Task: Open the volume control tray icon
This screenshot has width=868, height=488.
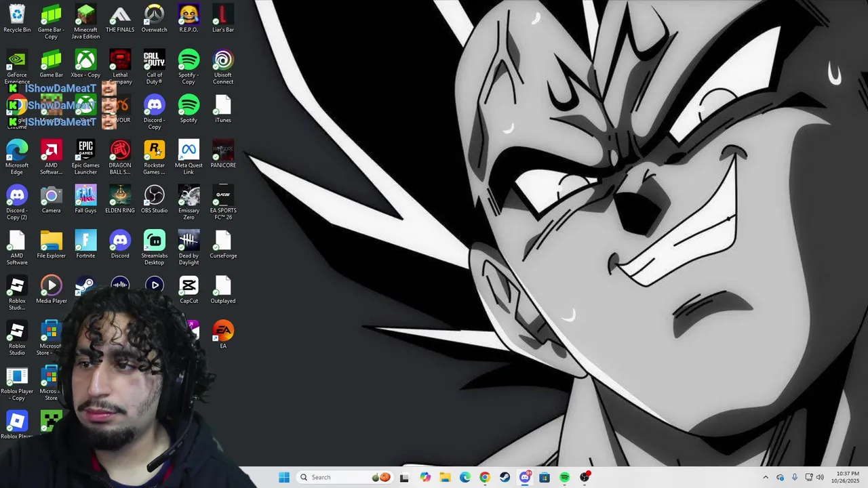Action: coord(821,477)
